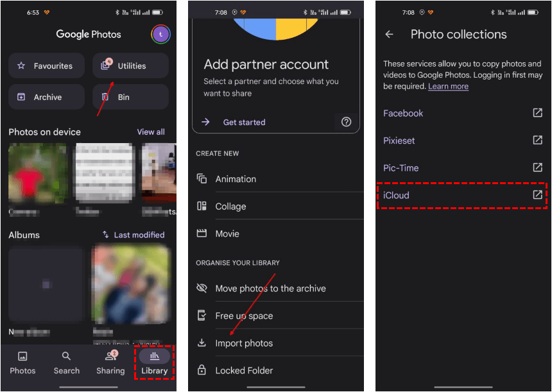This screenshot has height=392, width=552.
Task: Tap Get started for partner account
Action: coord(244,122)
